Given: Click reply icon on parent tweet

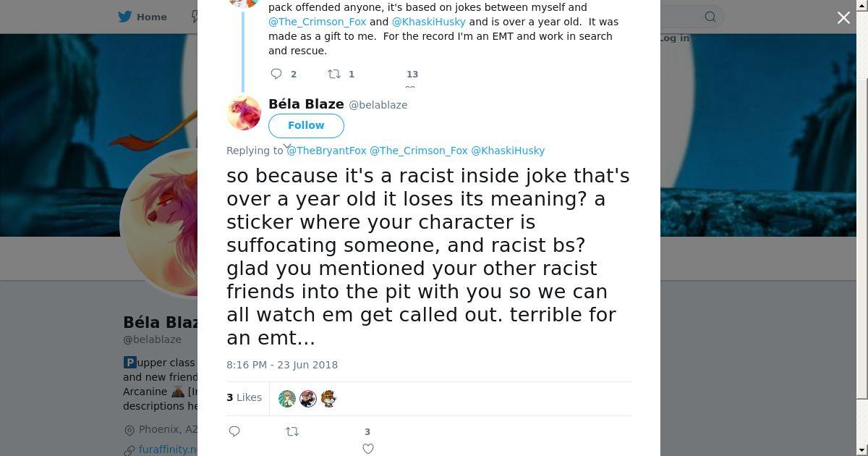Looking at the screenshot, I should point(276,74).
